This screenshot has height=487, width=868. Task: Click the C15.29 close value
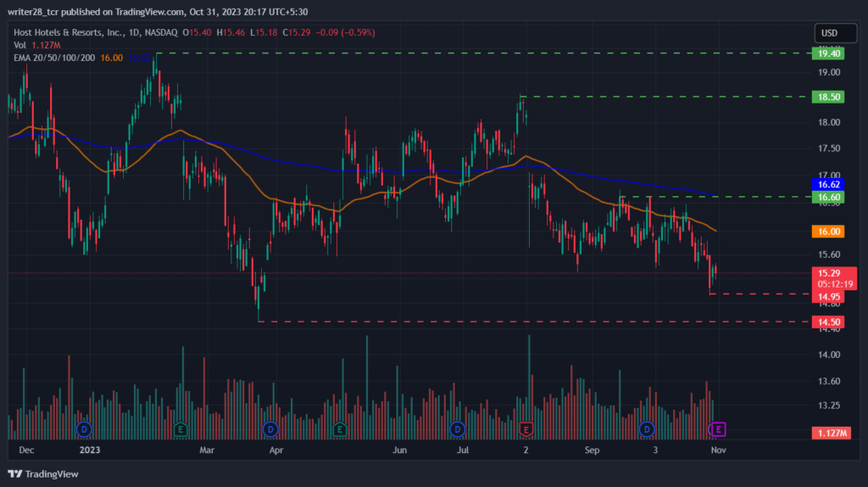[x=297, y=33]
